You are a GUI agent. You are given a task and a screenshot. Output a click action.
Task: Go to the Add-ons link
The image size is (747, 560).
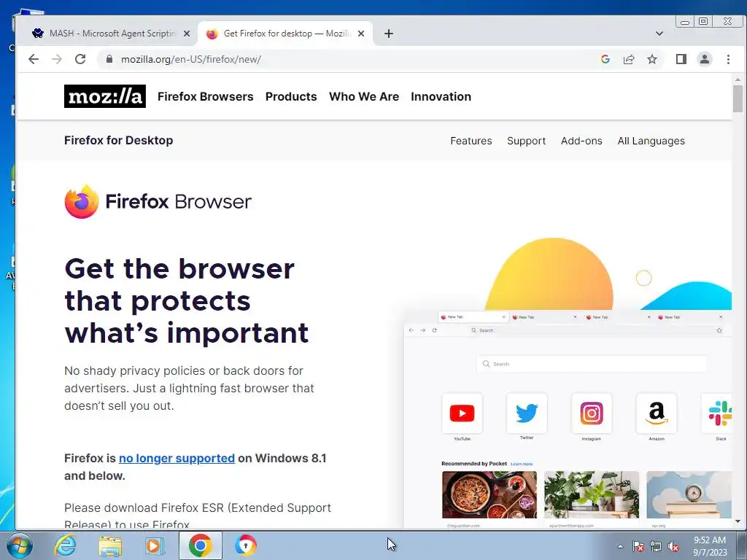[581, 141]
